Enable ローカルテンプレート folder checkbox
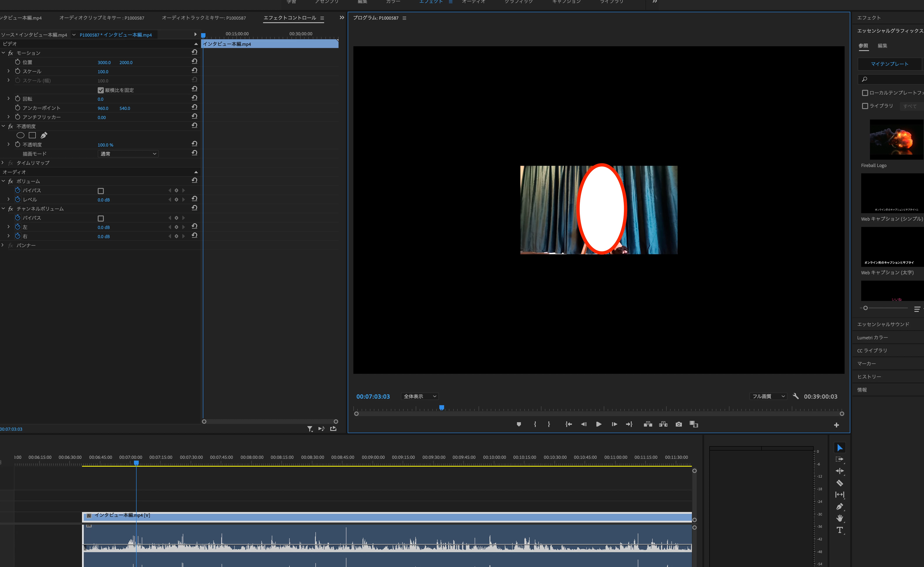Viewport: 924px width, 567px height. (x=865, y=93)
